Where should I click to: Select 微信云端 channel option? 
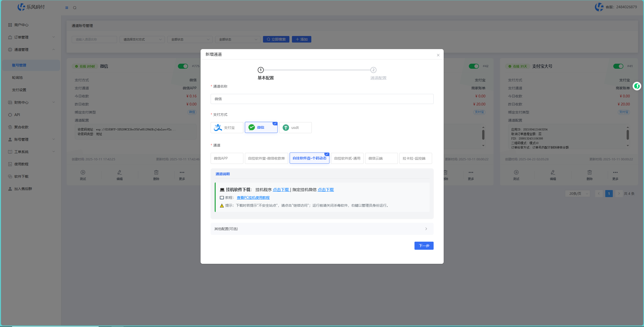point(381,158)
